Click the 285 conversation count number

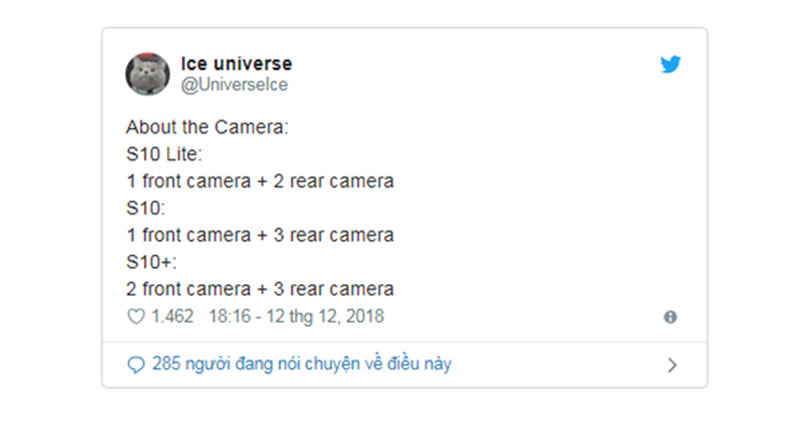[x=166, y=364]
